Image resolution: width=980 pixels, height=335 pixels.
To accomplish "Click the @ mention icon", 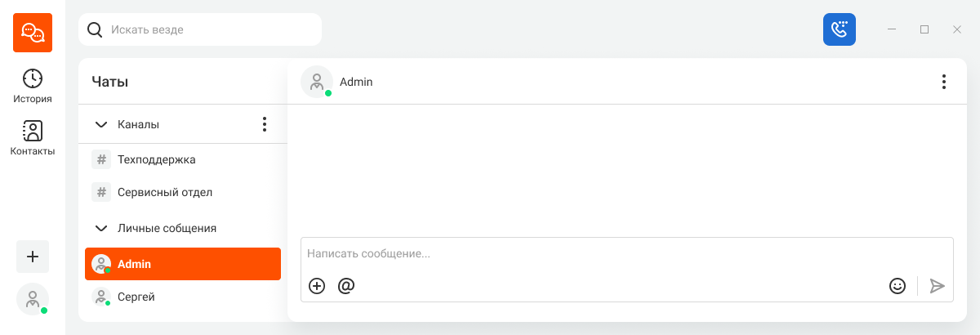I will pyautogui.click(x=346, y=286).
